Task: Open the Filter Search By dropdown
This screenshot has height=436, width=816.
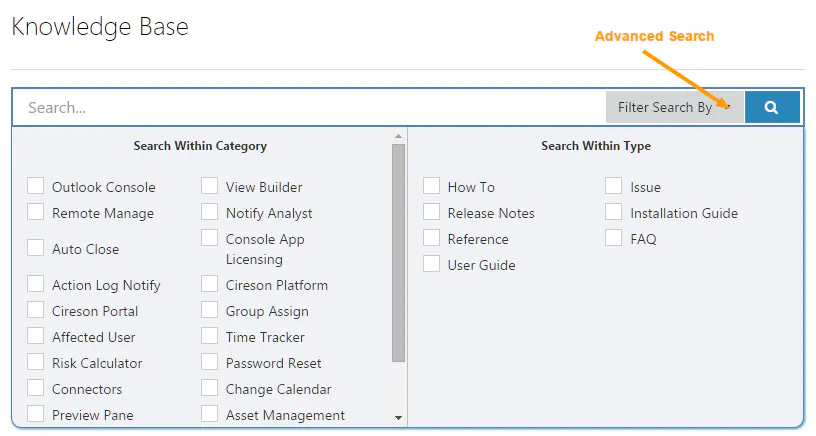Action: pyautogui.click(x=674, y=107)
